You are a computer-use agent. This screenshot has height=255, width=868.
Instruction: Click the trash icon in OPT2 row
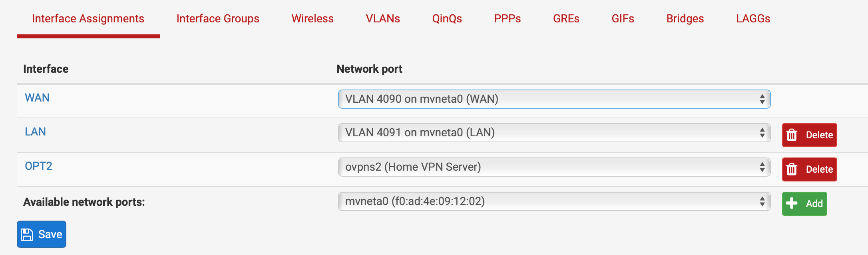click(x=792, y=169)
